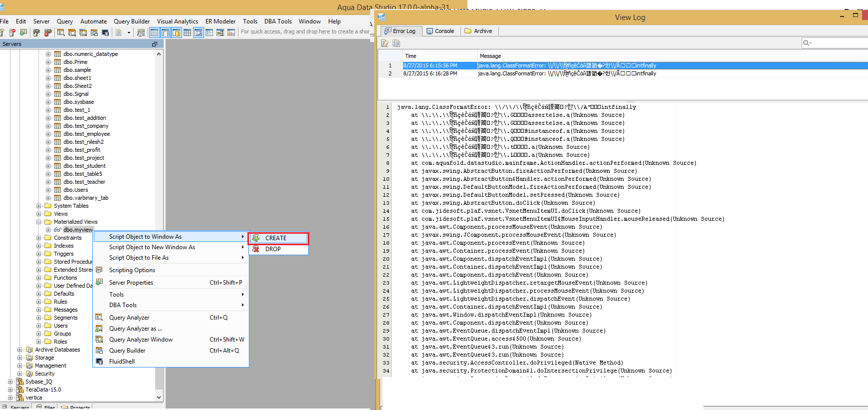Open the new document dropdown arrow in toolbar
This screenshot has width=868, height=410.
129,32
